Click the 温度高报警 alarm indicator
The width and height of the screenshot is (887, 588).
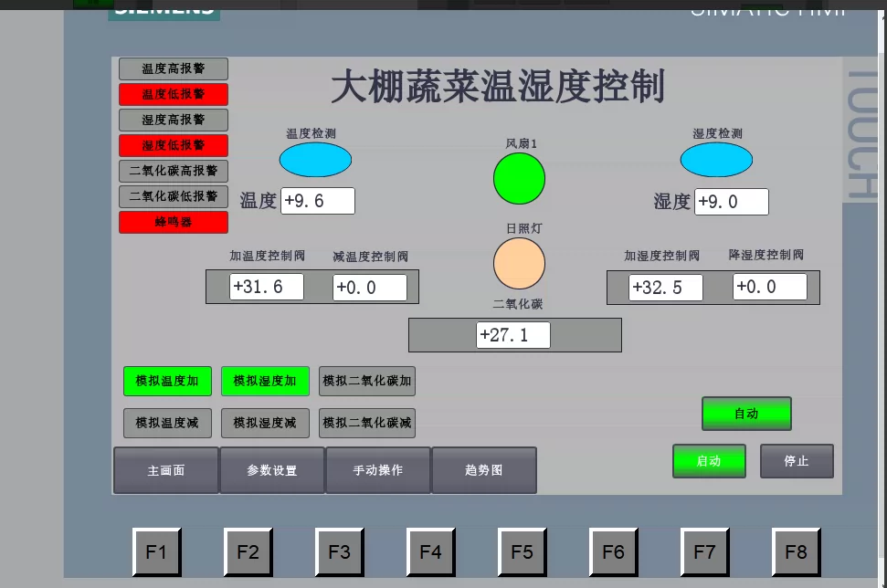point(173,69)
